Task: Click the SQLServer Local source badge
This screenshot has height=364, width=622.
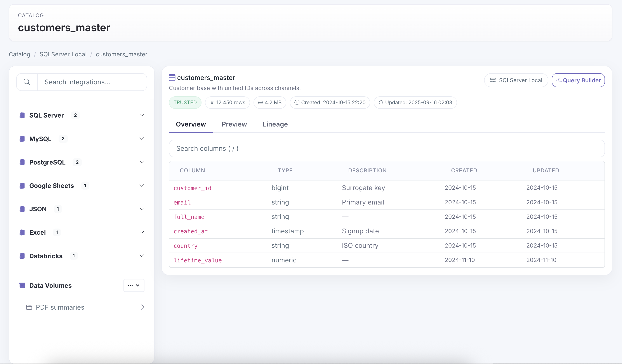Action: [x=516, y=80]
